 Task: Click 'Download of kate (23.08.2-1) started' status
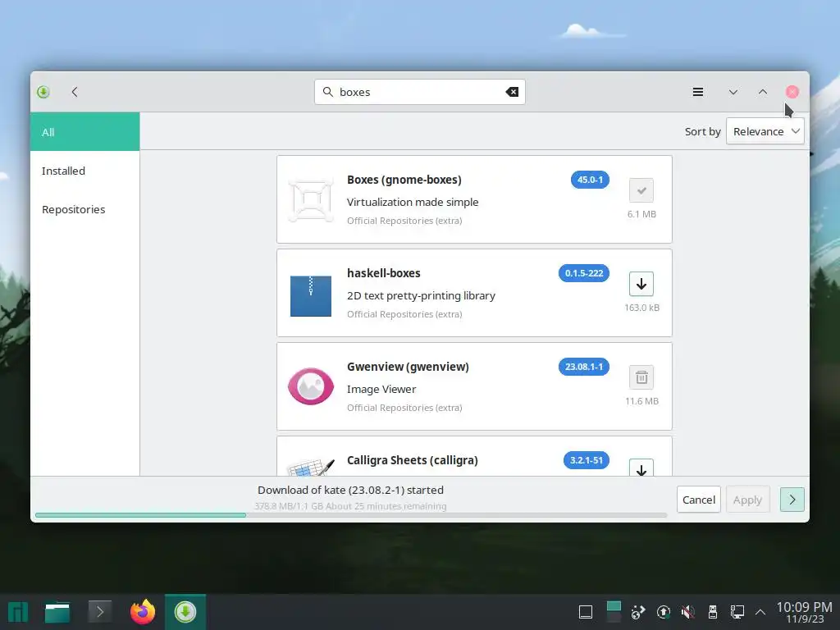coord(350,491)
